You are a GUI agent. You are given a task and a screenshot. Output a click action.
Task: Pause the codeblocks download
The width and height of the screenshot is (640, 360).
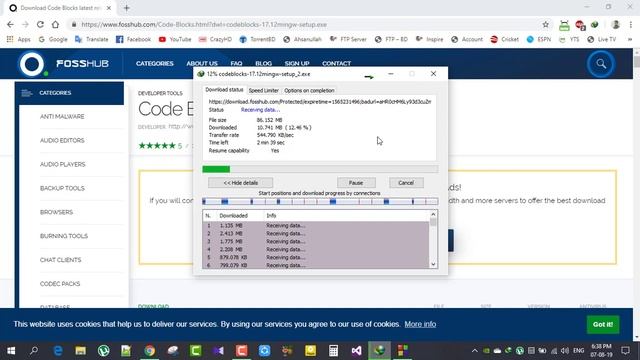[356, 183]
